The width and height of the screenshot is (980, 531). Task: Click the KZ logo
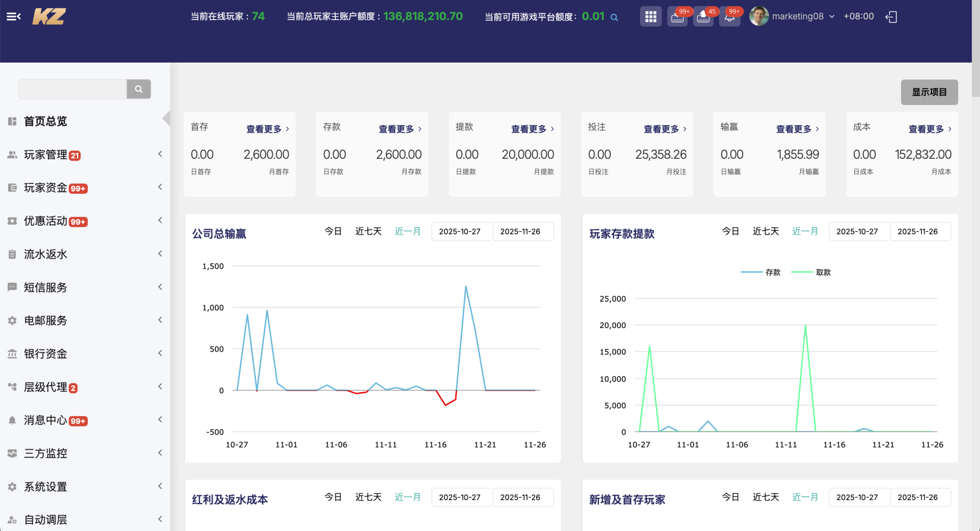(49, 16)
